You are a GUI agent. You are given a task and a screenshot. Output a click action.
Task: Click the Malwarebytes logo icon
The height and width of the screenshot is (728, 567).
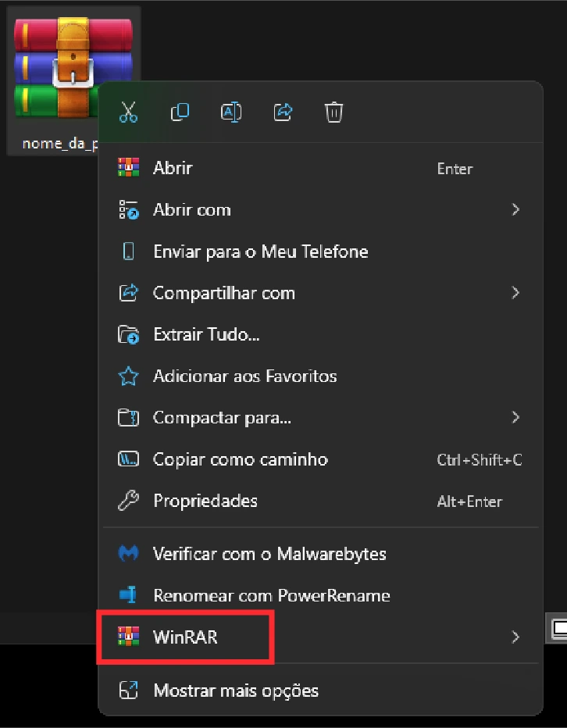(128, 554)
